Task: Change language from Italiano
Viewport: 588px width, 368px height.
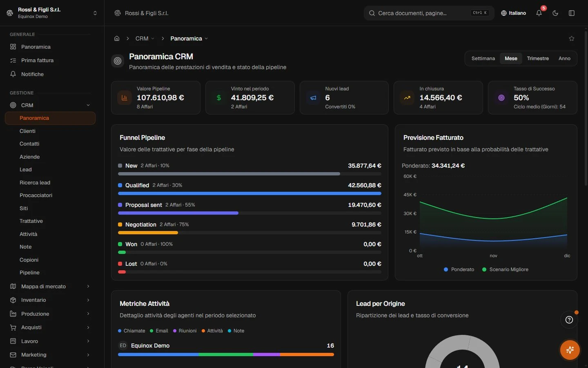Action: tap(513, 13)
